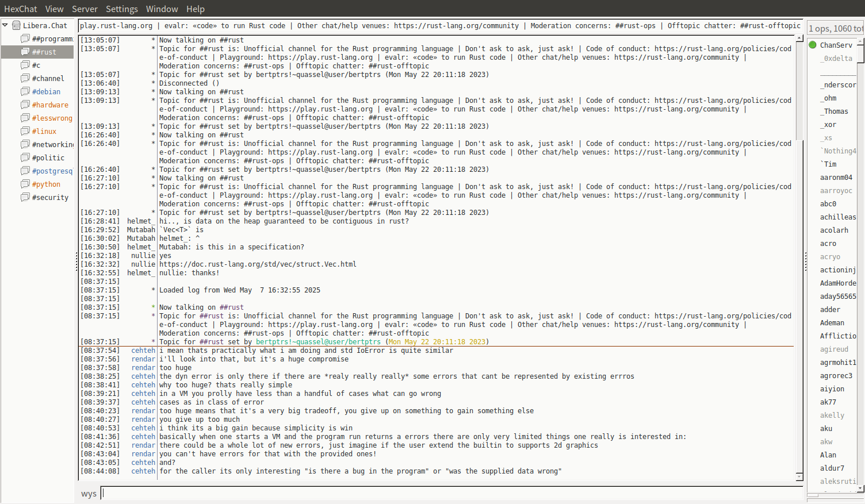Click the ##programming channel icon

[25, 39]
